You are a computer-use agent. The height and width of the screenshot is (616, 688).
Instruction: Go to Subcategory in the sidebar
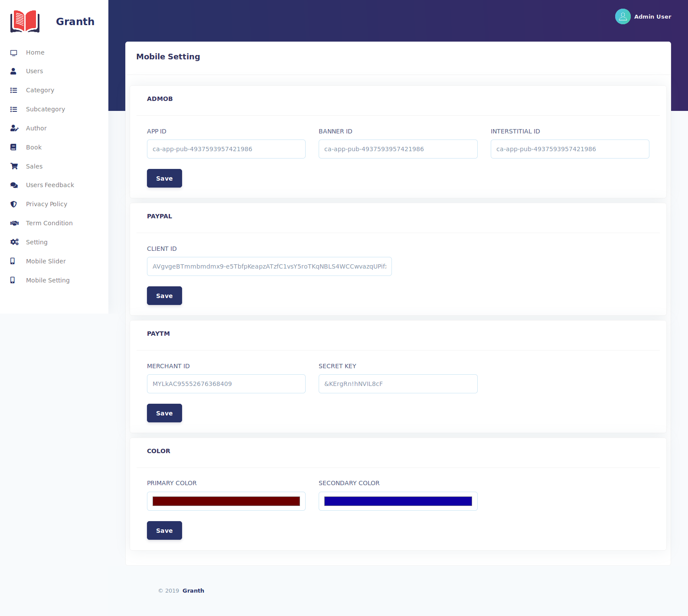[45, 109]
